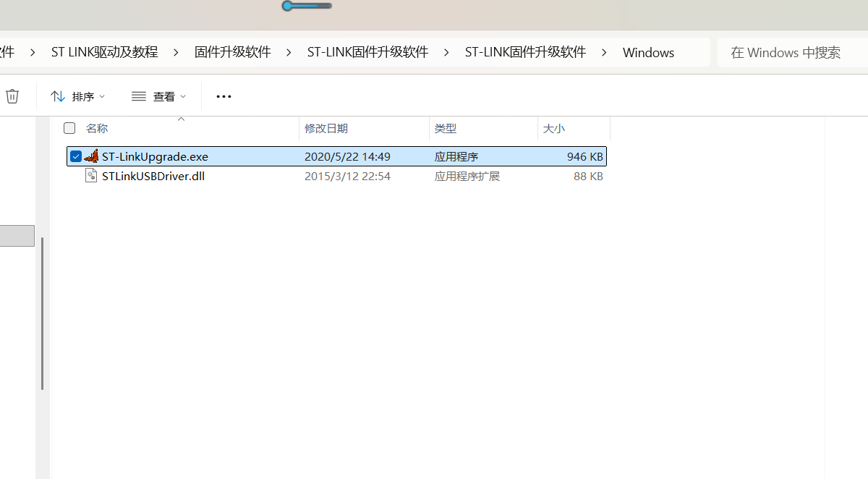This screenshot has height=479, width=868.
Task: Click the ST-LinkUpgrade.exe file name
Action: [155, 156]
